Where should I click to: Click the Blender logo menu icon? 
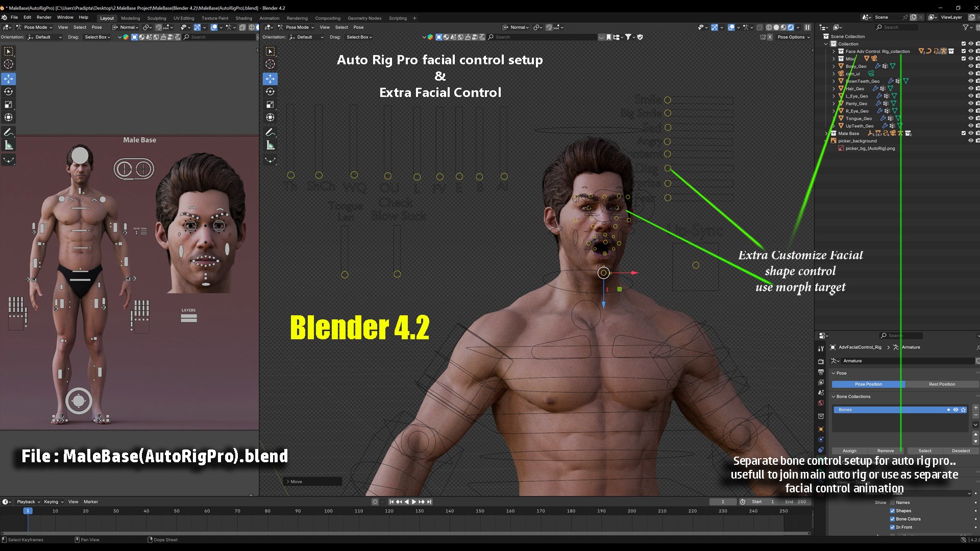click(x=4, y=17)
